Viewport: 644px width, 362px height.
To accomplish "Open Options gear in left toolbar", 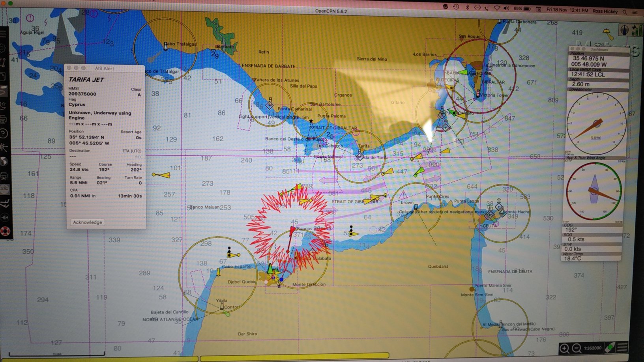I will tap(3, 49).
